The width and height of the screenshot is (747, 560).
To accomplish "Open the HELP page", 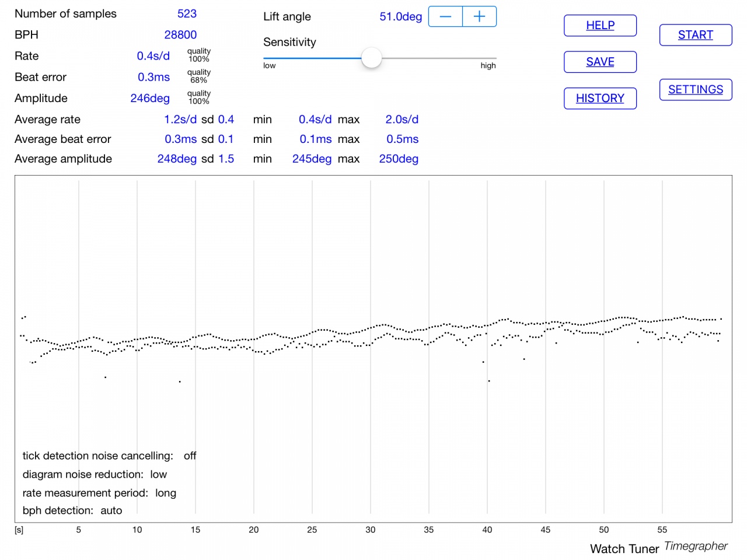I will click(600, 26).
